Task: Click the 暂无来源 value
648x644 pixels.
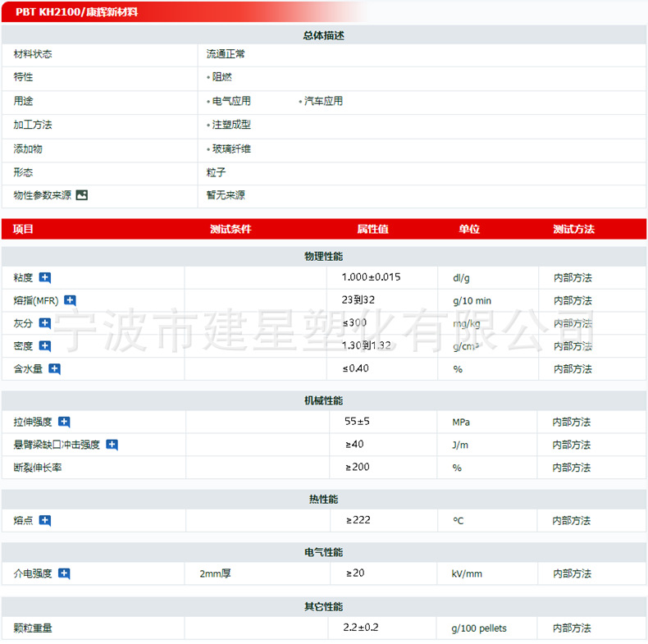Action: click(x=226, y=195)
